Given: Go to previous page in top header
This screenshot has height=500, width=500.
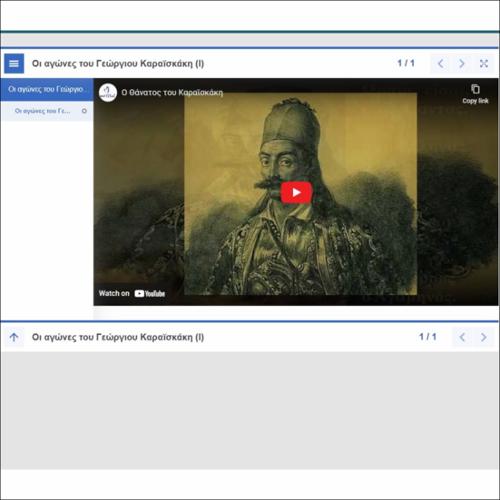Looking at the screenshot, I should 441,63.
